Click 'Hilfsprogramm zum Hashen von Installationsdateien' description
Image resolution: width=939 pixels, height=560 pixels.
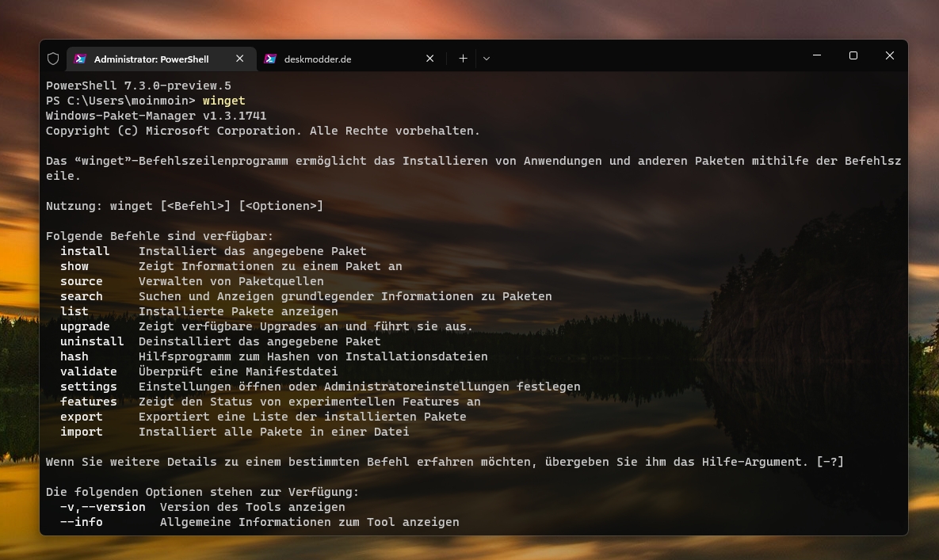313,356
